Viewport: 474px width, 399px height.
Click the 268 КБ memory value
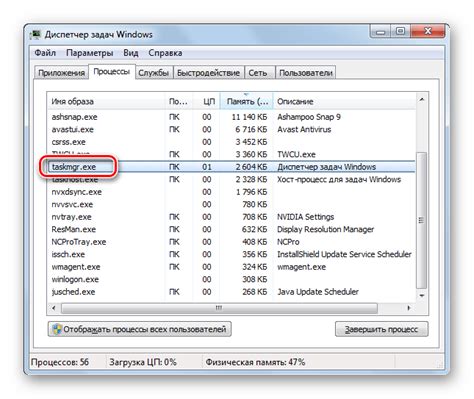(255, 292)
